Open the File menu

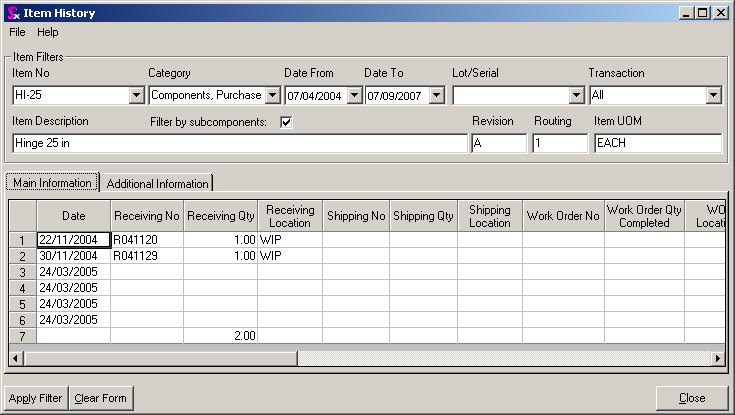(x=17, y=32)
